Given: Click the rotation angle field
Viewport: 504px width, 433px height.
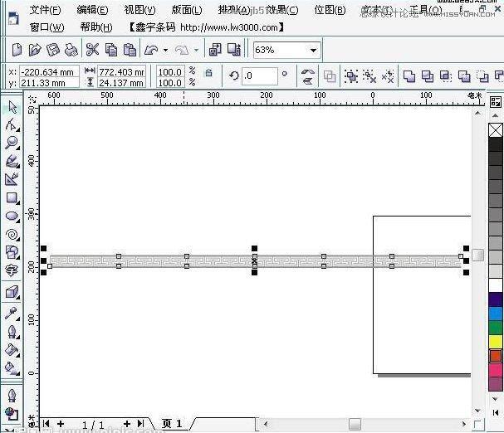Looking at the screenshot, I should click(x=260, y=76).
